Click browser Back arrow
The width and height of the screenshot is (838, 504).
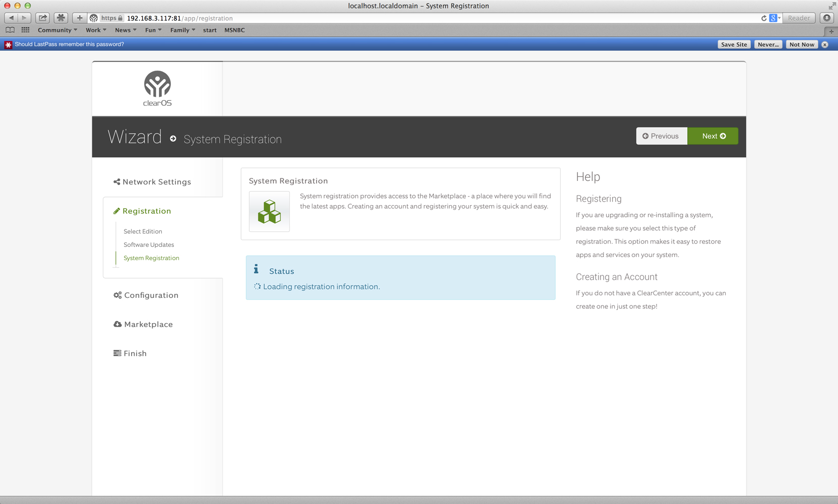pos(11,18)
